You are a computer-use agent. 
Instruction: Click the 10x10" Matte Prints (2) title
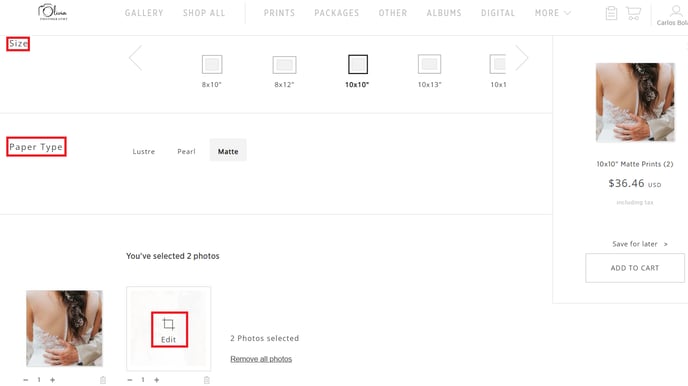pyautogui.click(x=634, y=164)
